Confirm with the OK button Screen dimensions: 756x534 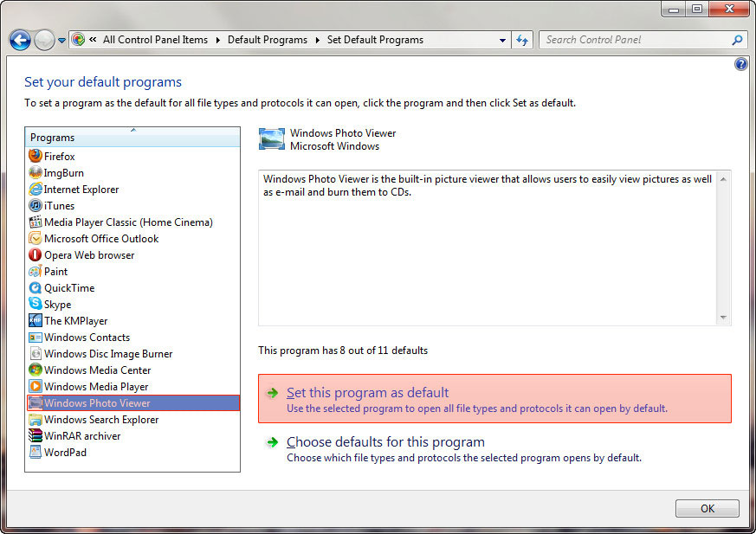707,508
